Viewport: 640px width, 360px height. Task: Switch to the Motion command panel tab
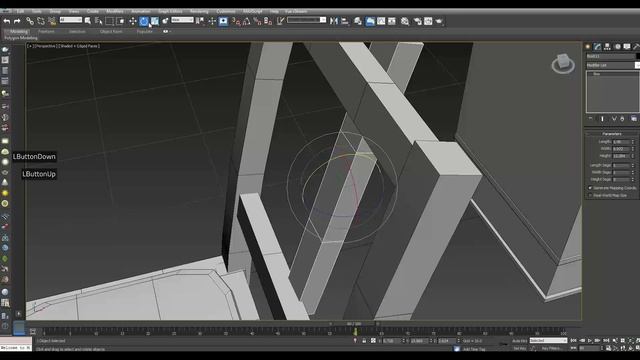[617, 47]
